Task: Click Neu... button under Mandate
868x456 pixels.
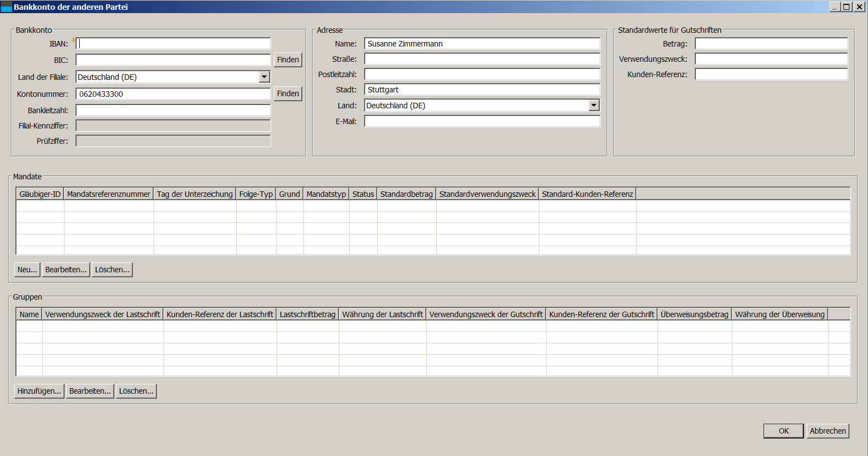Action: click(27, 270)
